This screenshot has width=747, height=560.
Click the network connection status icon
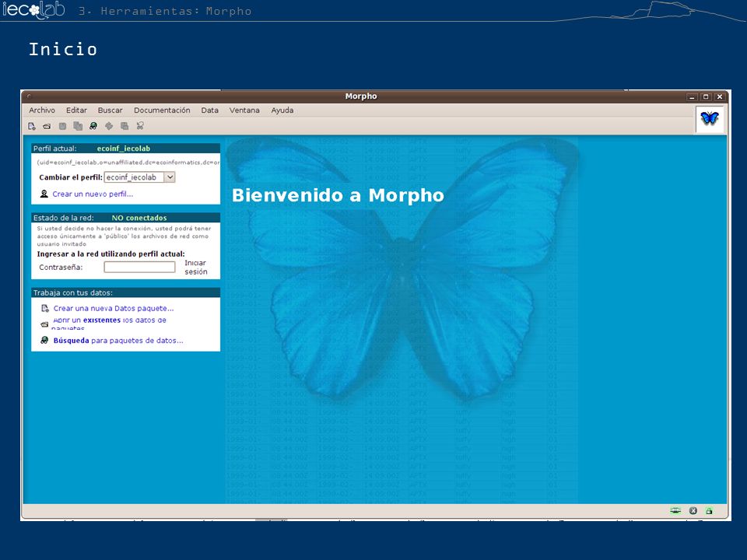(675, 510)
